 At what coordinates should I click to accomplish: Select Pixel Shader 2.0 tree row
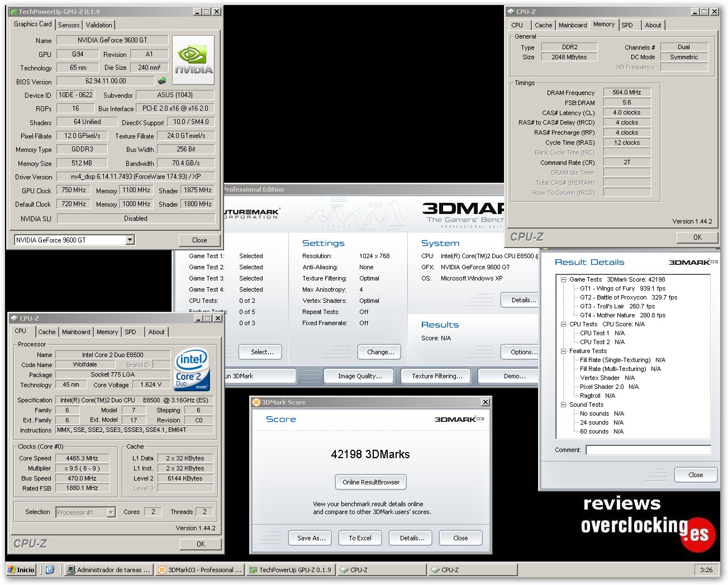[x=609, y=387]
